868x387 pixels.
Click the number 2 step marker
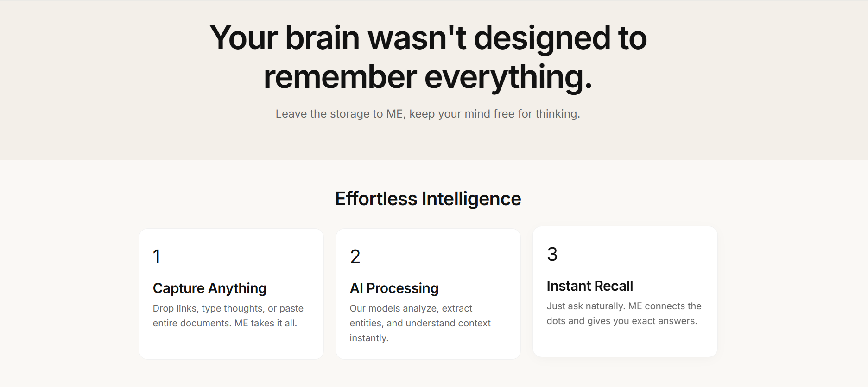click(355, 256)
